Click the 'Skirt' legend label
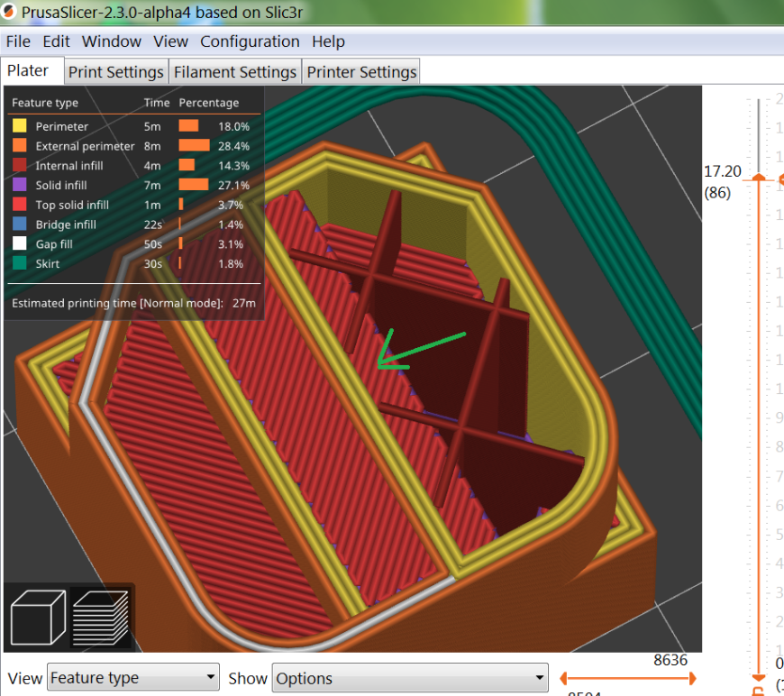 48,263
